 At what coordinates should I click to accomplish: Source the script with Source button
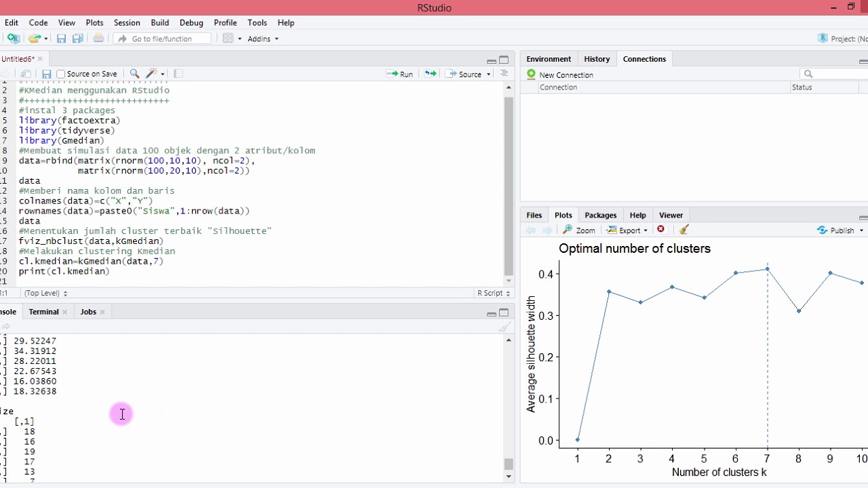point(463,74)
